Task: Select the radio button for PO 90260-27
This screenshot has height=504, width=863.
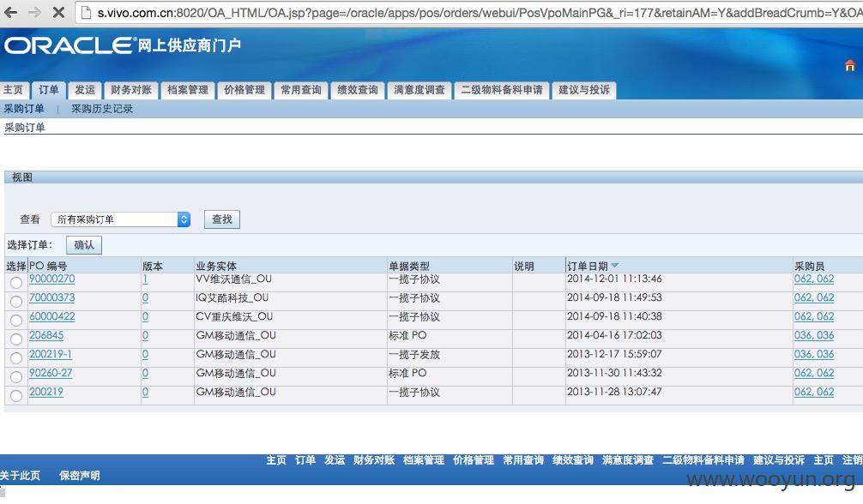Action: point(16,376)
